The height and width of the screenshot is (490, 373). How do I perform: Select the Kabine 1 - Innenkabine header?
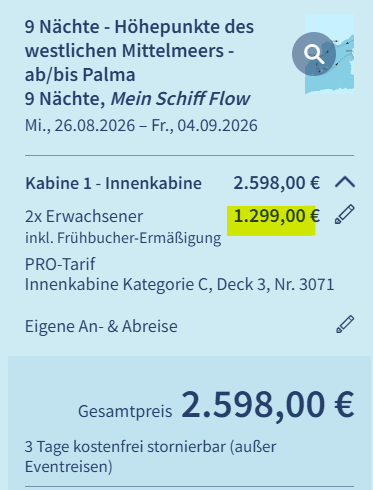[113, 183]
